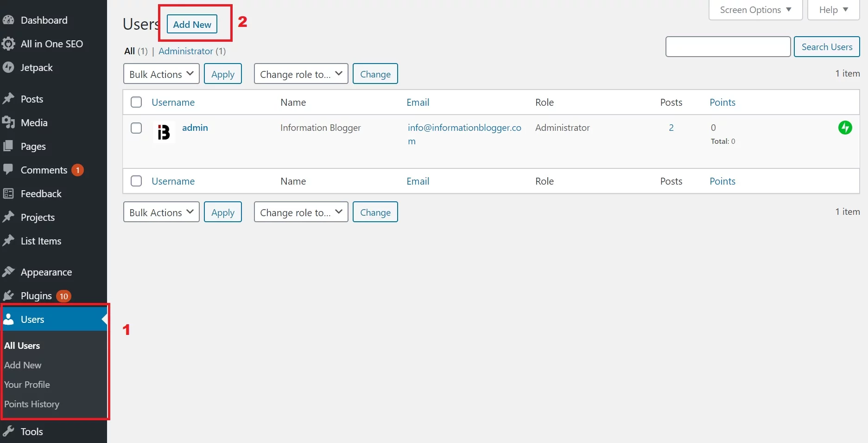Show the All users filter link
This screenshot has height=443, width=868.
coord(129,51)
